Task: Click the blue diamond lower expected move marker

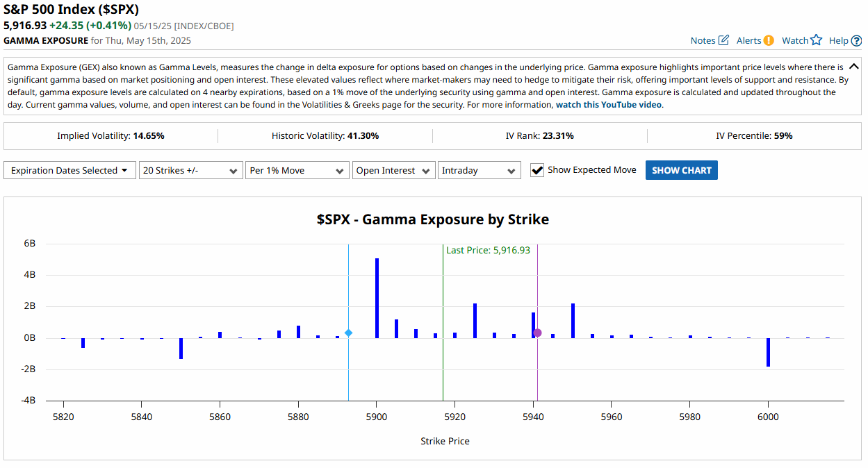Action: [348, 333]
